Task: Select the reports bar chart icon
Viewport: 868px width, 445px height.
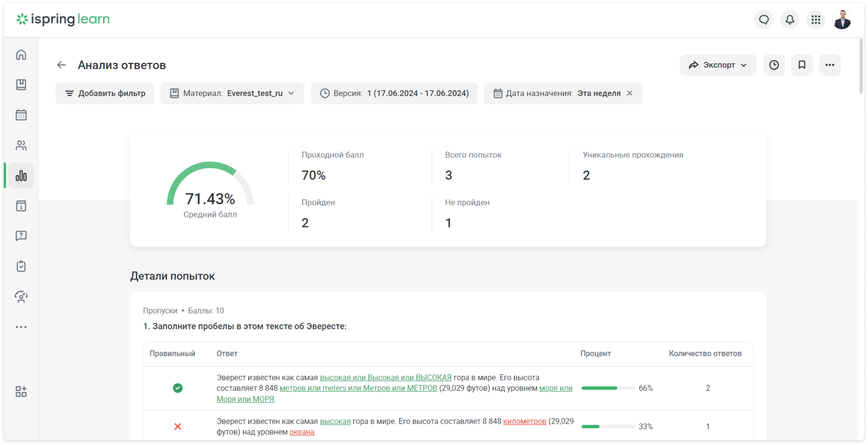Action: 21,176
